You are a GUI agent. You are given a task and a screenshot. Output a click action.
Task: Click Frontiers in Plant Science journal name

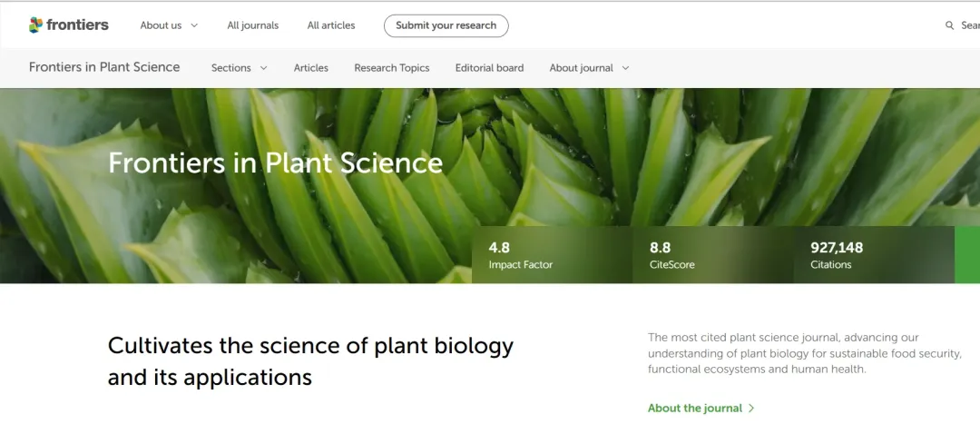pos(104,67)
